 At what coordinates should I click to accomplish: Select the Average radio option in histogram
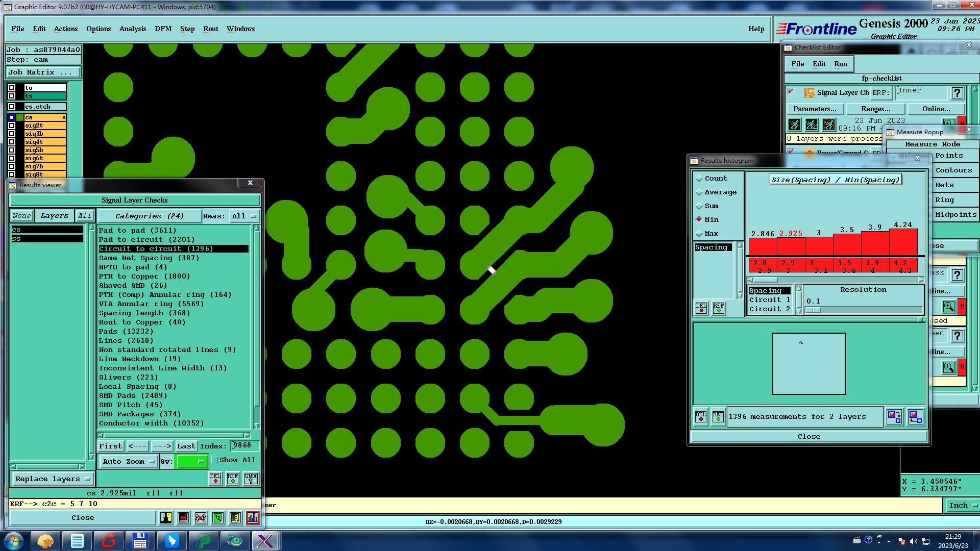tap(699, 192)
